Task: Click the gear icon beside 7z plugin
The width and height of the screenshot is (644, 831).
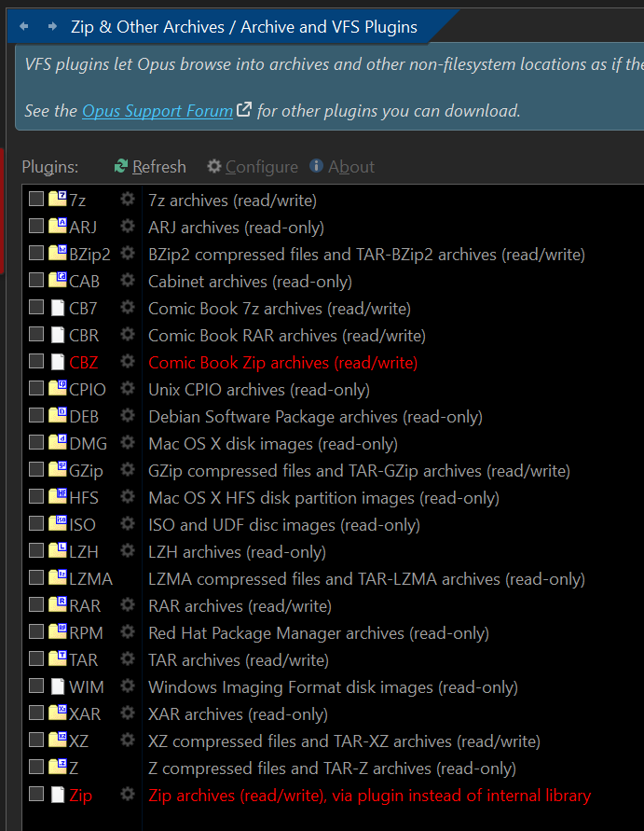Action: point(128,200)
